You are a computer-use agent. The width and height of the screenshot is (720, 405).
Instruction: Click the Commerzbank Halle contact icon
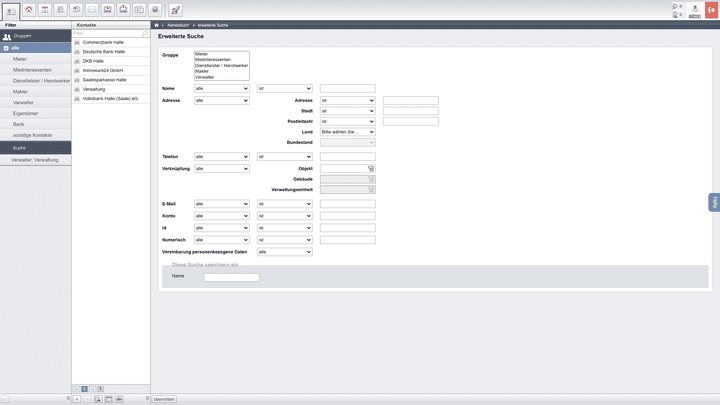77,42
